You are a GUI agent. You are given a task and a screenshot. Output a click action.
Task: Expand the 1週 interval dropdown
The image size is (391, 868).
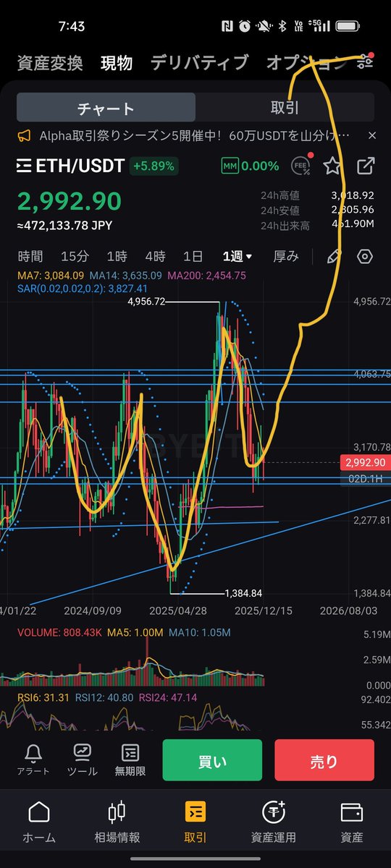click(237, 256)
